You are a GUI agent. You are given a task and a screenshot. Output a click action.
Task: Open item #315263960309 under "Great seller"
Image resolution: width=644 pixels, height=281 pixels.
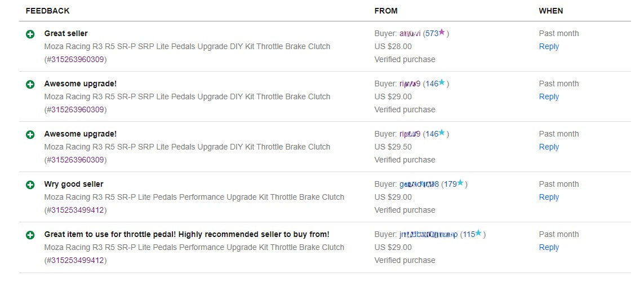(75, 59)
